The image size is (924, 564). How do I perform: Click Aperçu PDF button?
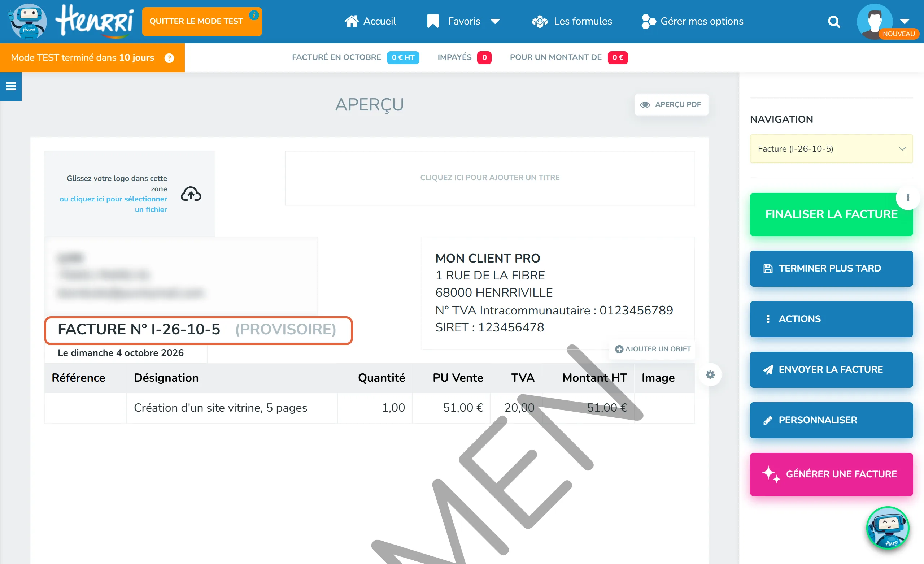671,105
